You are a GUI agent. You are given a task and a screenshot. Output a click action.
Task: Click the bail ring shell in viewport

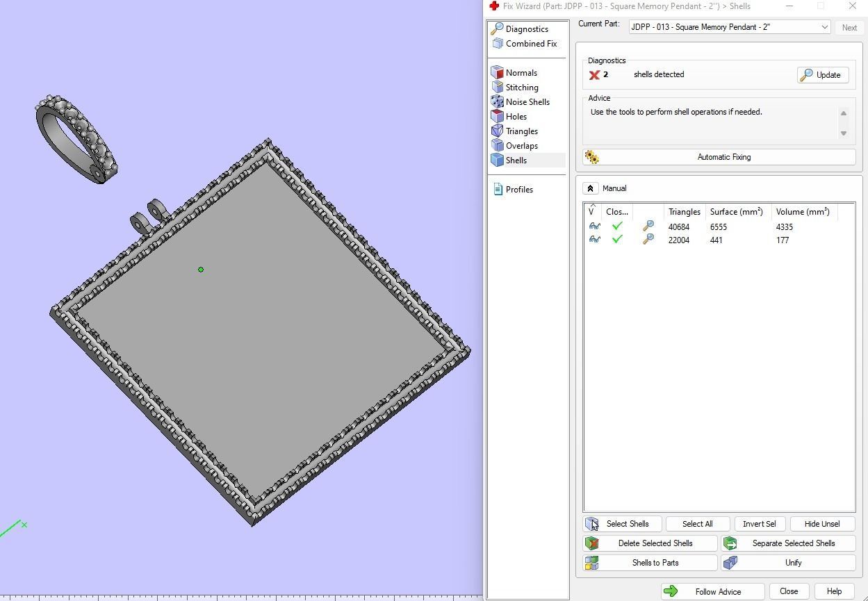76,139
